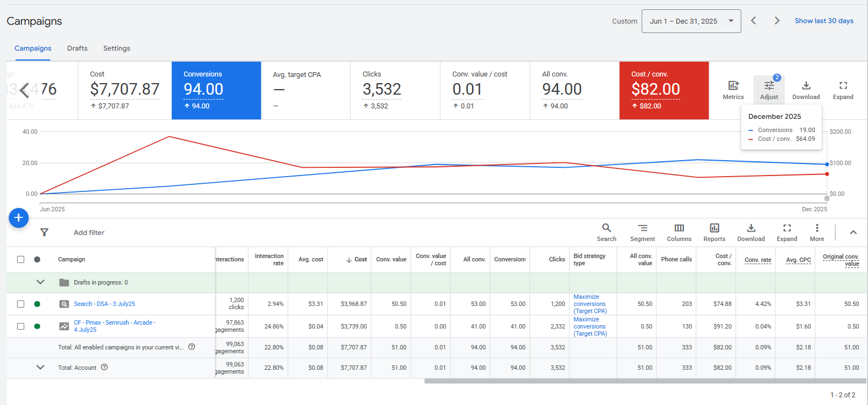
Task: Select the CF - Pmax - Semrush campaign checkbox
Action: (21, 326)
